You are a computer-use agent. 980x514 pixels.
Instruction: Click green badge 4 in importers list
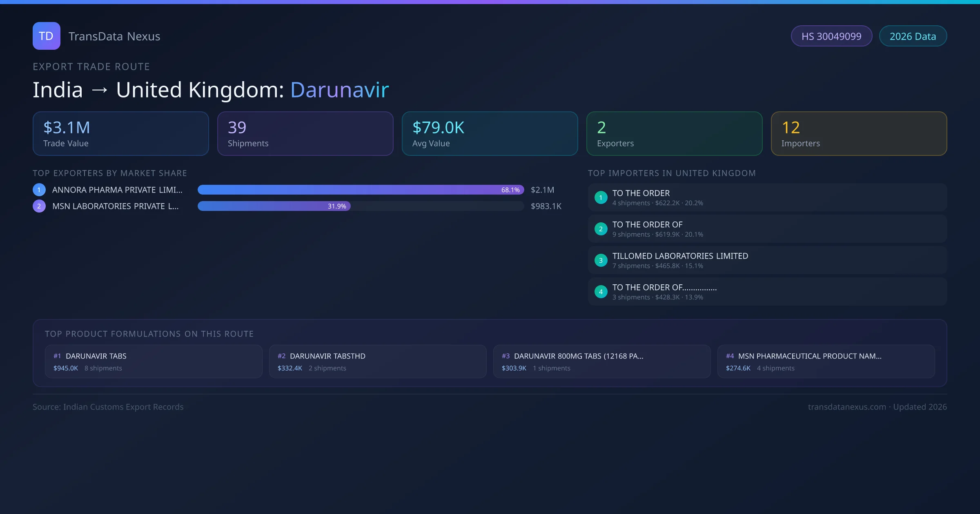point(601,292)
